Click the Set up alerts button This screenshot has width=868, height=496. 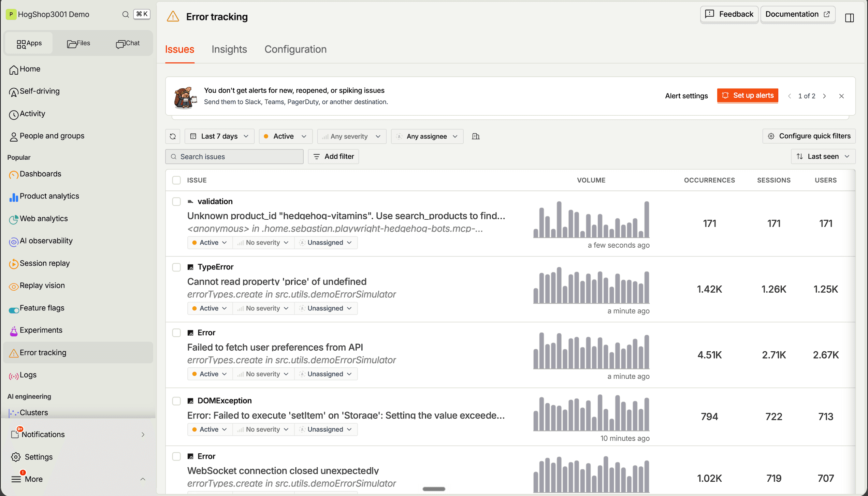tap(748, 96)
